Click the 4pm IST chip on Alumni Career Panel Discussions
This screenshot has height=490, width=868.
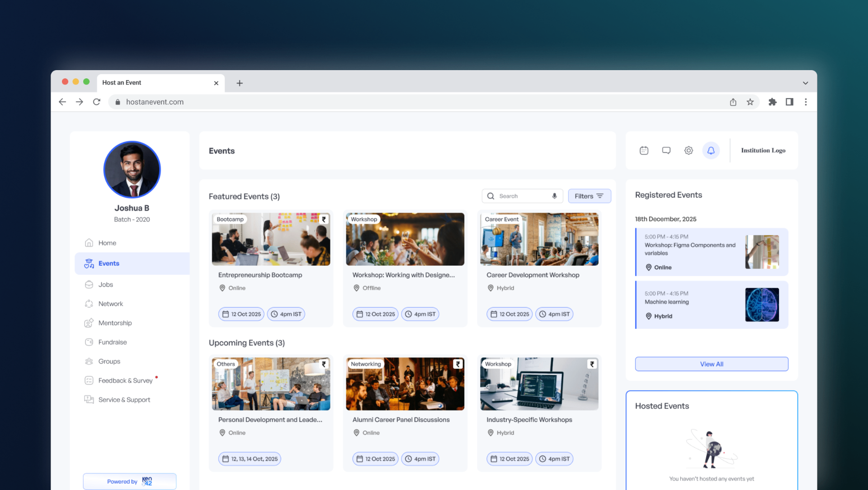coord(420,459)
